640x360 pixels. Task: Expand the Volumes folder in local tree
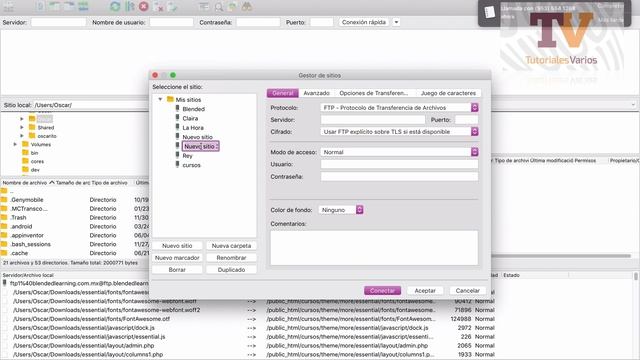[15, 144]
